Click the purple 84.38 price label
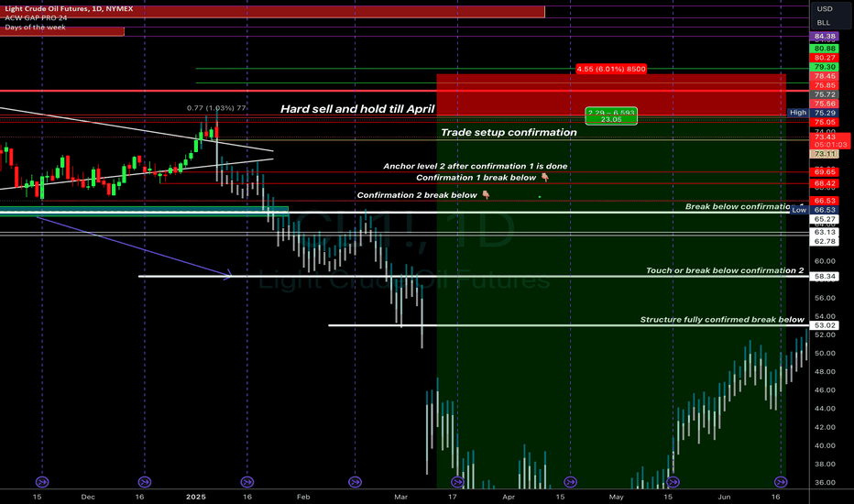The width and height of the screenshot is (854, 504). click(825, 37)
